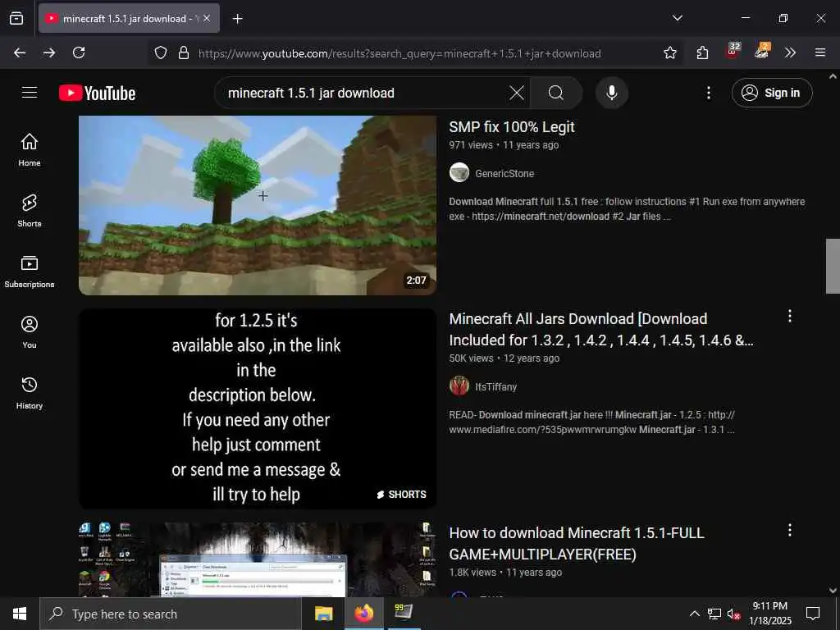Show more toolbar tools chevrons
Screen dimensions: 840x630
click(790, 52)
